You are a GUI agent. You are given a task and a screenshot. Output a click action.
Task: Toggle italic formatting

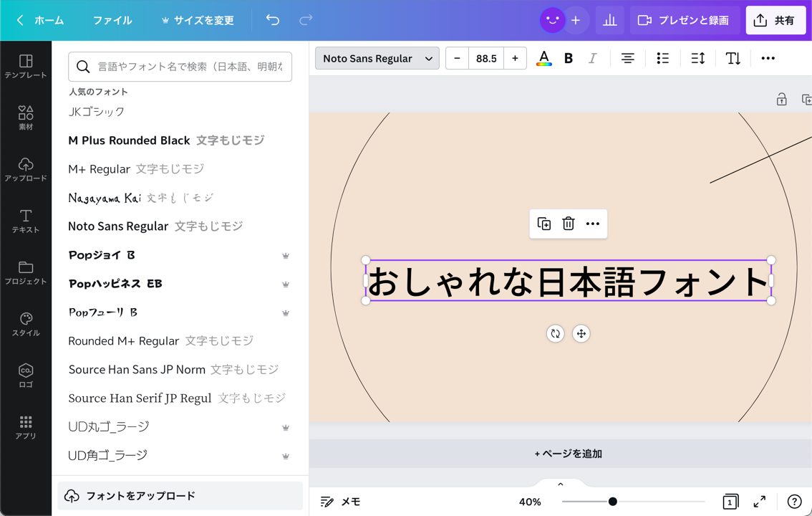coord(592,59)
